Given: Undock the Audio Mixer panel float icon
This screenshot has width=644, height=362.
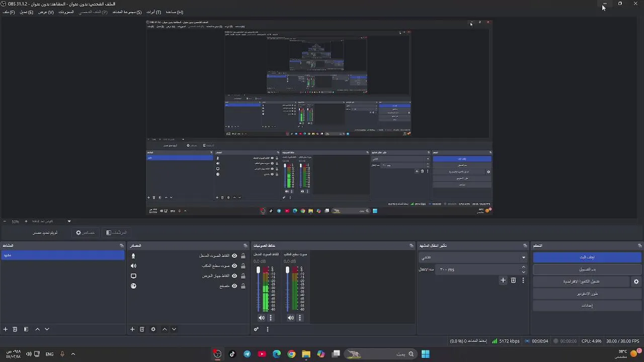Looking at the screenshot, I should tap(412, 246).
